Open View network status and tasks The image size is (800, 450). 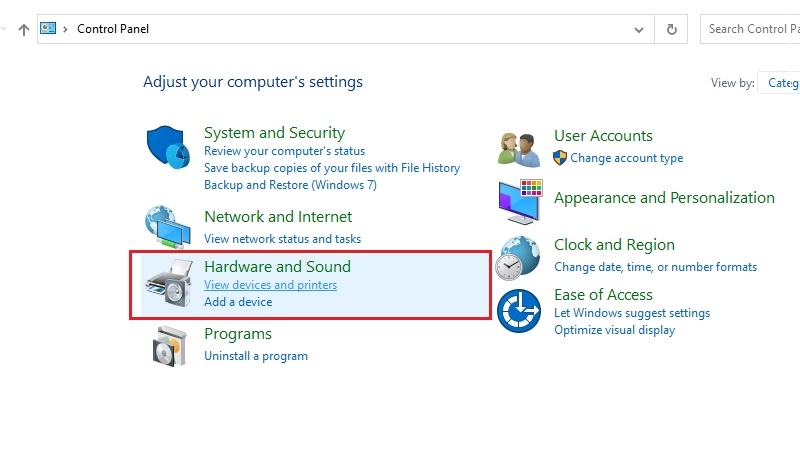point(282,239)
